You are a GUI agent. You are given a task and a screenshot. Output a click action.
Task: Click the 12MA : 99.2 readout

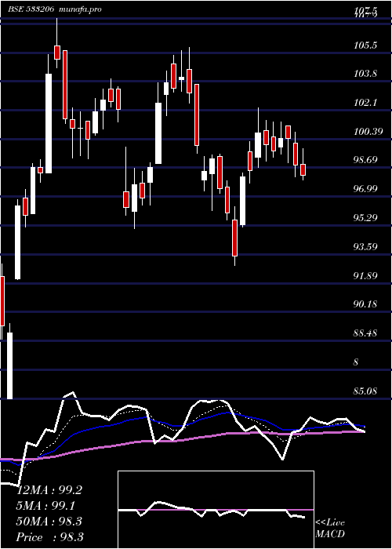click(49, 490)
